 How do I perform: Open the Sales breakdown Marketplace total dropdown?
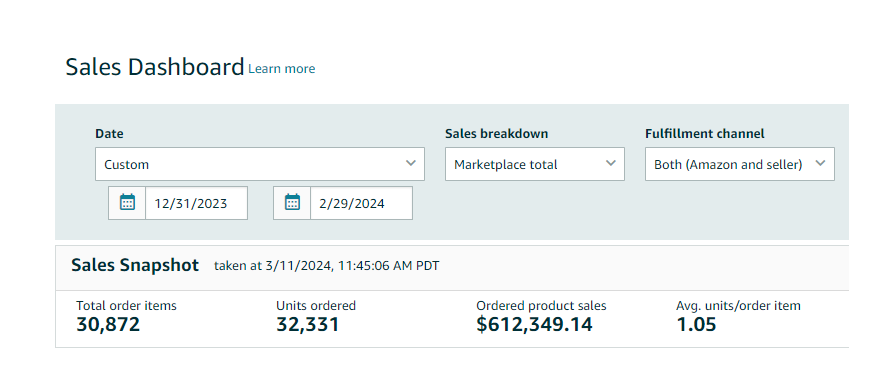click(534, 164)
